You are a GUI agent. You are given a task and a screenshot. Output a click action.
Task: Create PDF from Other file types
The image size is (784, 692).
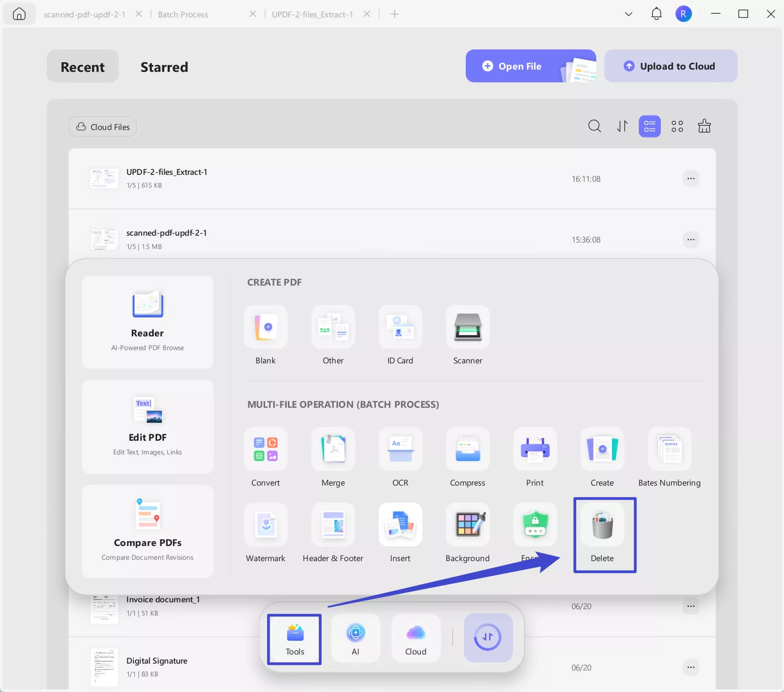pyautogui.click(x=333, y=327)
